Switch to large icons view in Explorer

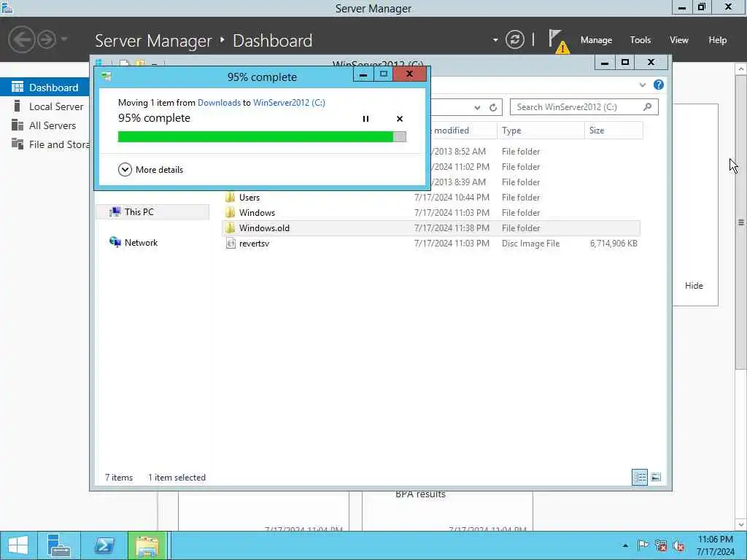pyautogui.click(x=656, y=477)
